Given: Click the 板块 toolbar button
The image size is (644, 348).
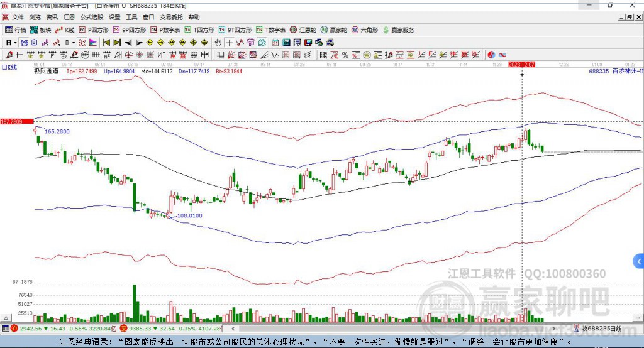Looking at the screenshot, I should click(41, 30).
